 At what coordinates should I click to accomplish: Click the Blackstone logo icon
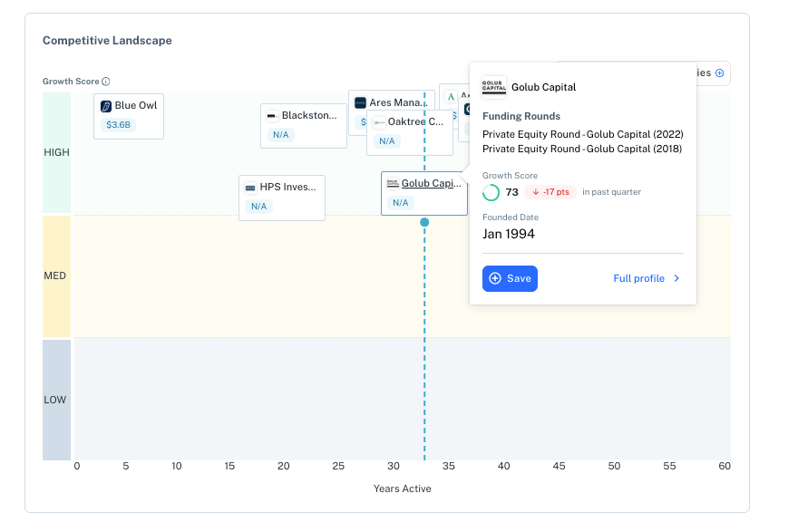click(x=272, y=116)
